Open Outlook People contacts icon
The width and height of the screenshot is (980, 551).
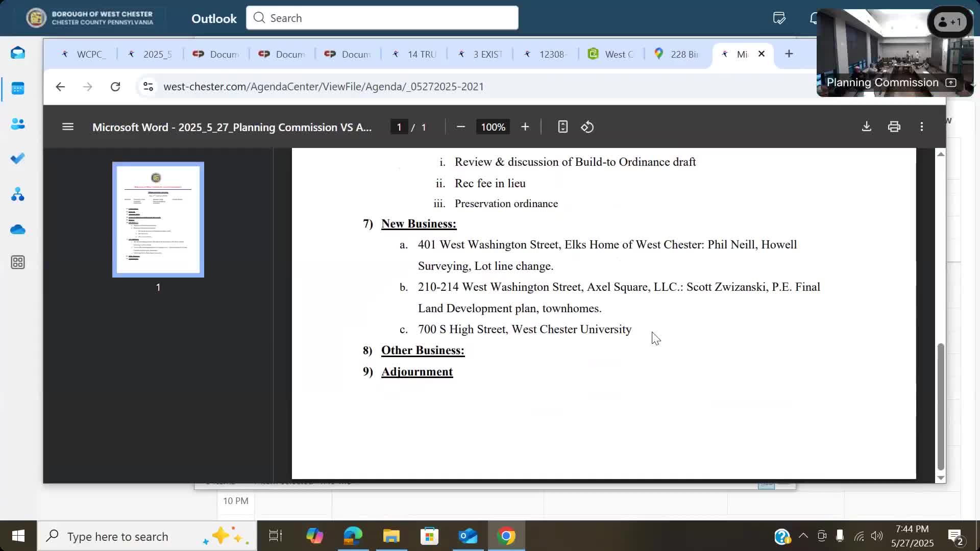click(x=18, y=124)
